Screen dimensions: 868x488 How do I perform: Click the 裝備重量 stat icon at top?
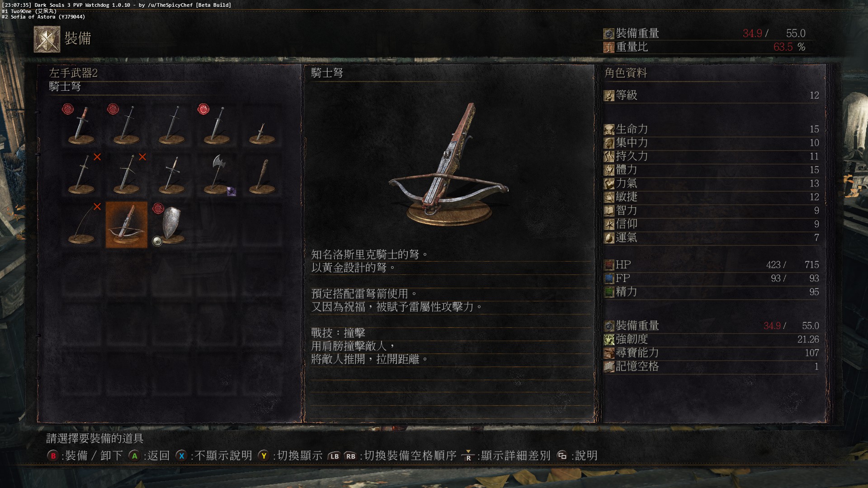(609, 33)
